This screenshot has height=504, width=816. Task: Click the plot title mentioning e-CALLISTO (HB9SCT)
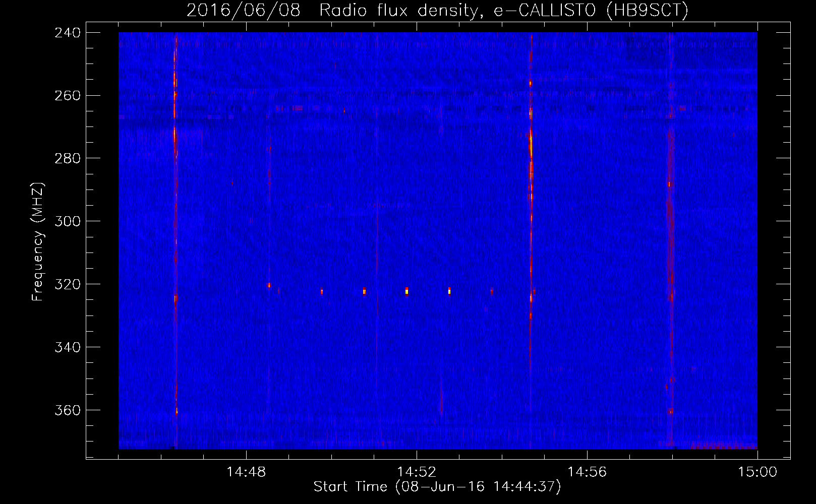click(437, 10)
